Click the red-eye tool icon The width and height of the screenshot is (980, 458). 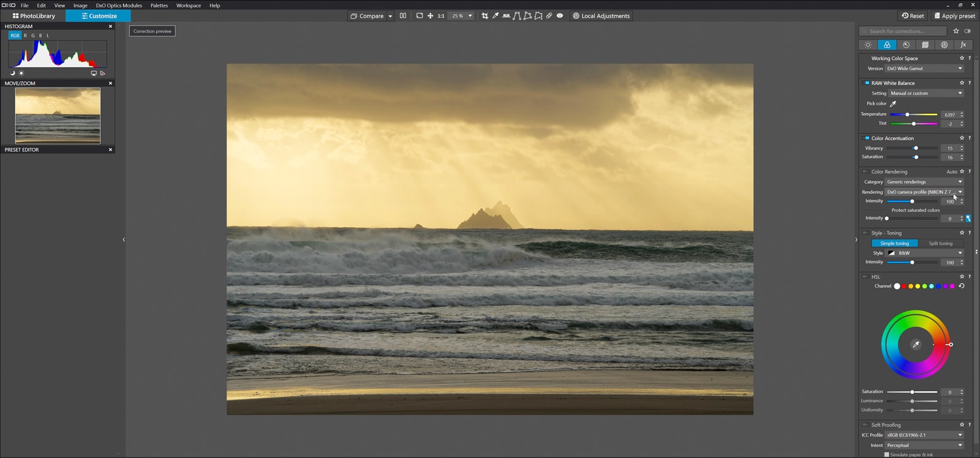(x=559, y=16)
